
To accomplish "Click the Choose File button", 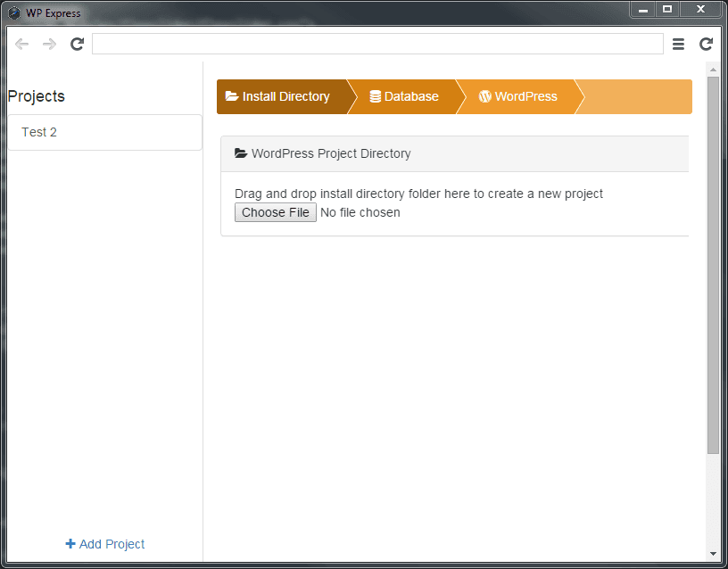I will tap(276, 212).
